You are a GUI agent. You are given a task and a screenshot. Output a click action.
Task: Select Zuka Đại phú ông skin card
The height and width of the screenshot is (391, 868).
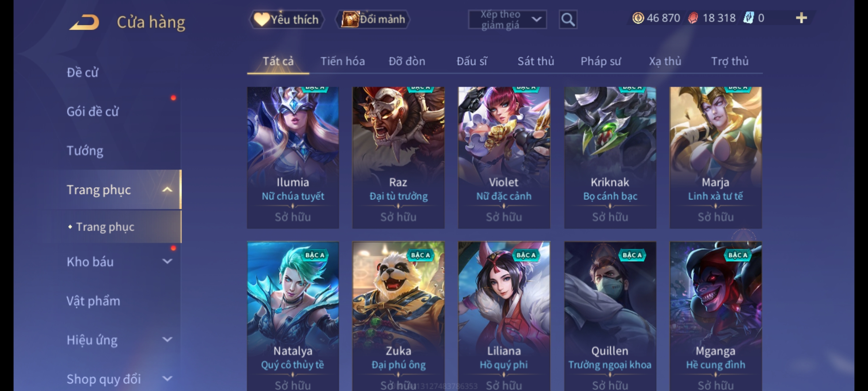pos(398,316)
